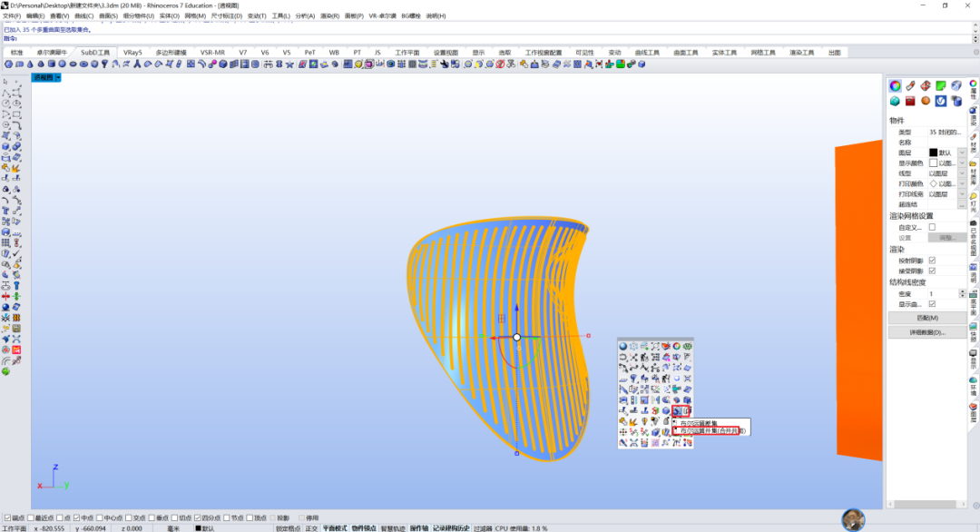Click the green sphere icon at the left toolbar bottom

[5, 372]
